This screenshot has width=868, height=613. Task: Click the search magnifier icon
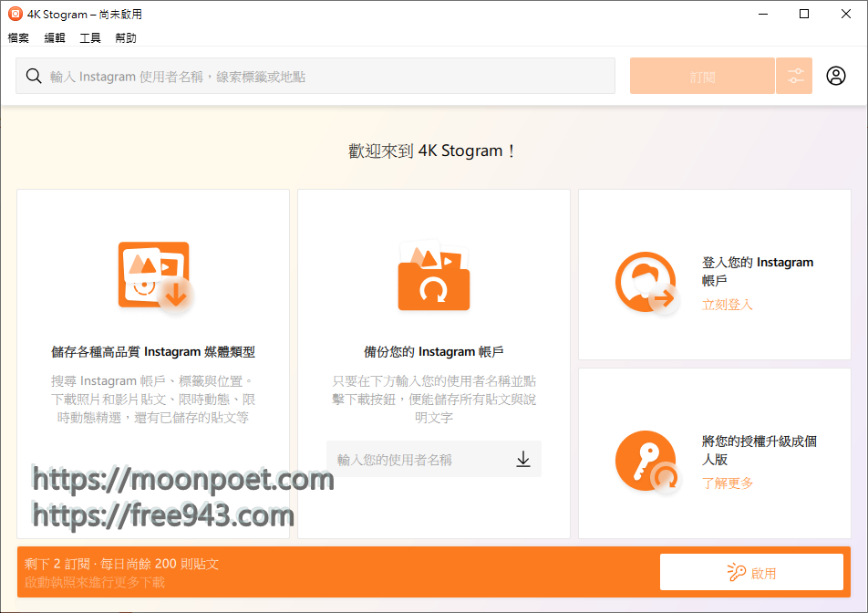pos(34,77)
